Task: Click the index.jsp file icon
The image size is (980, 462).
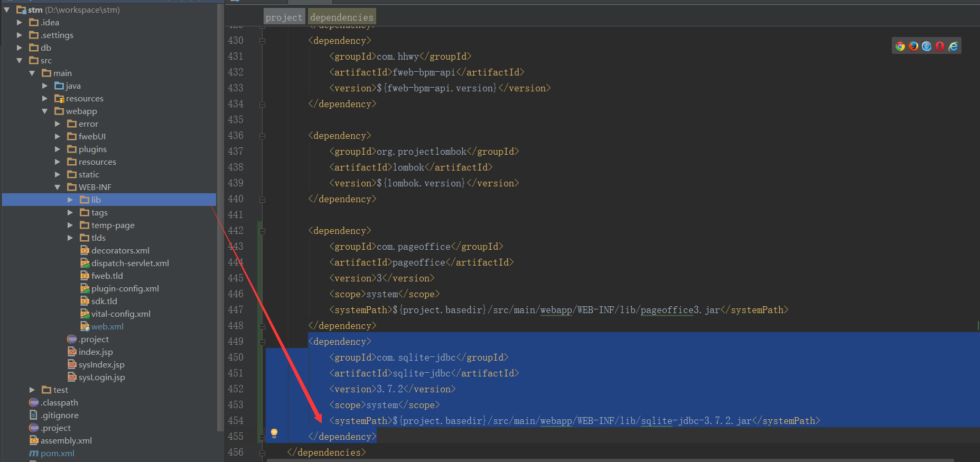Action: point(72,352)
